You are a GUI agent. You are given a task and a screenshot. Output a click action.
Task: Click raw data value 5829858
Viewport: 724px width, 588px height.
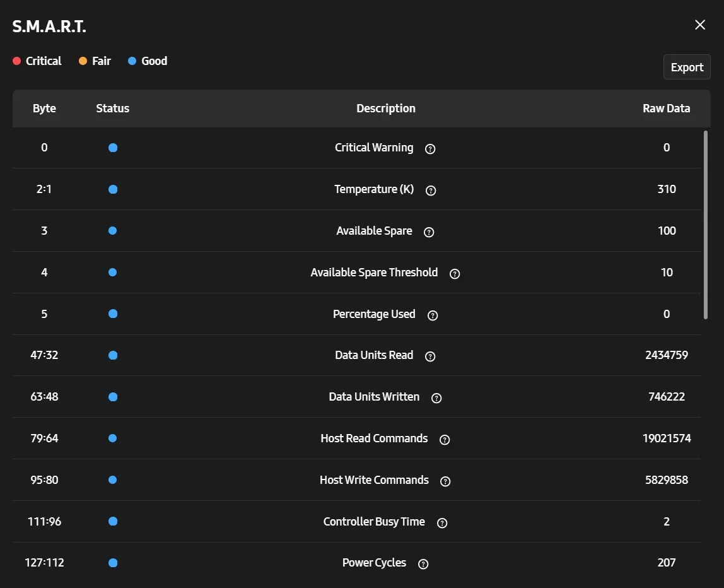pos(666,479)
